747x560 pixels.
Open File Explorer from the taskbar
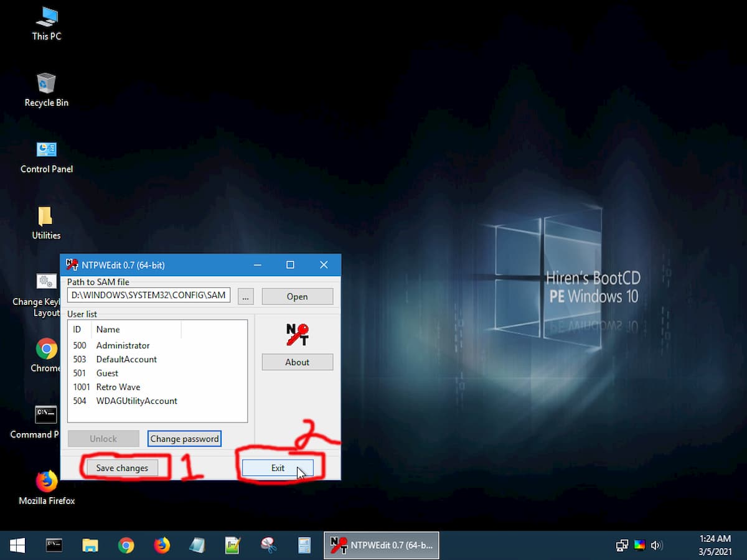90,546
